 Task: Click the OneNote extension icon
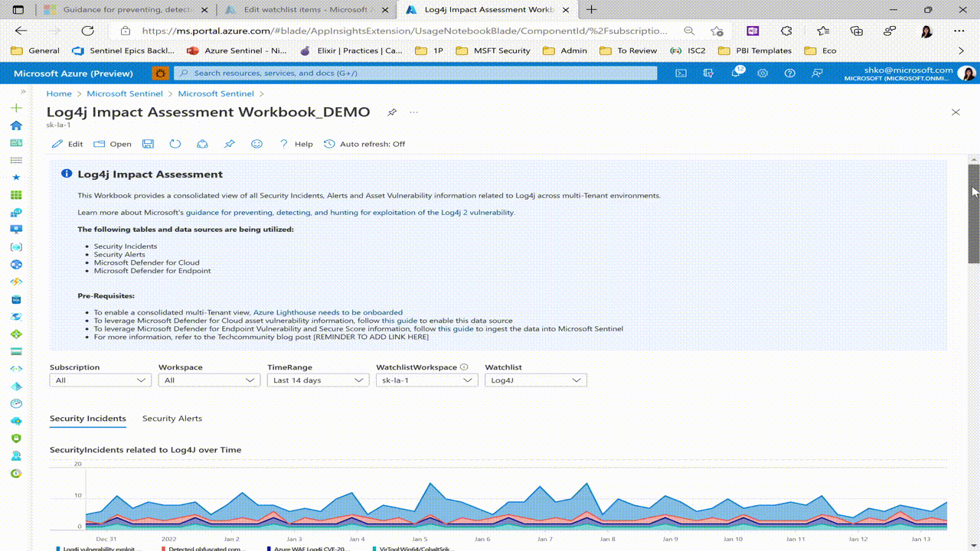point(753,31)
